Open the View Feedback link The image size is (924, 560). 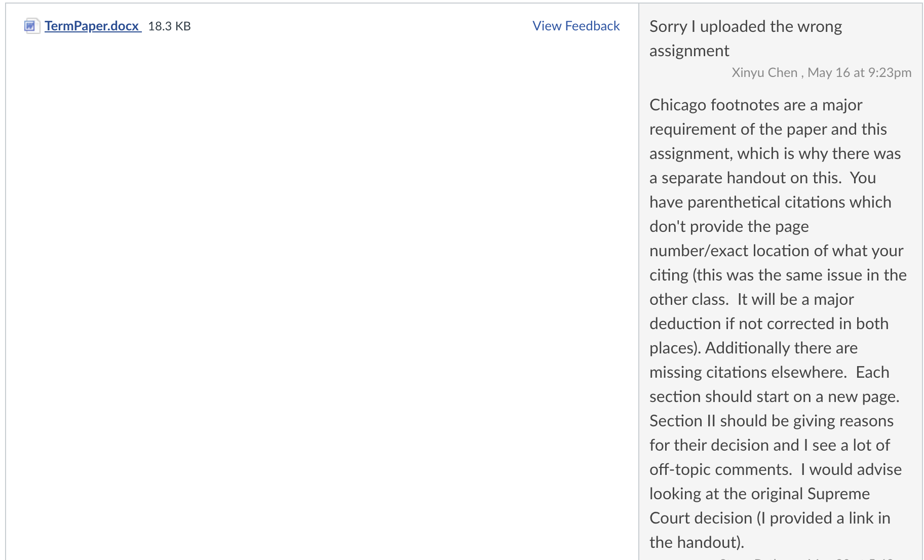coord(576,26)
